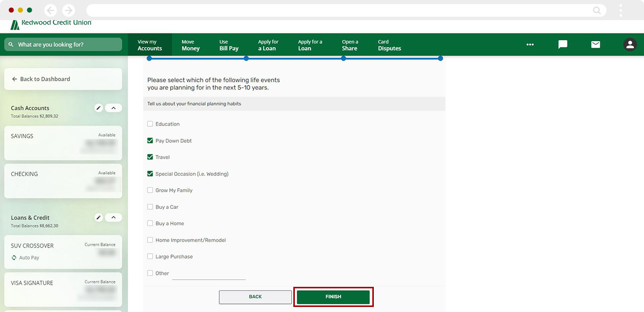The image size is (644, 312).
Task: Collapse the Cash Accounts section chevron
Action: click(113, 108)
